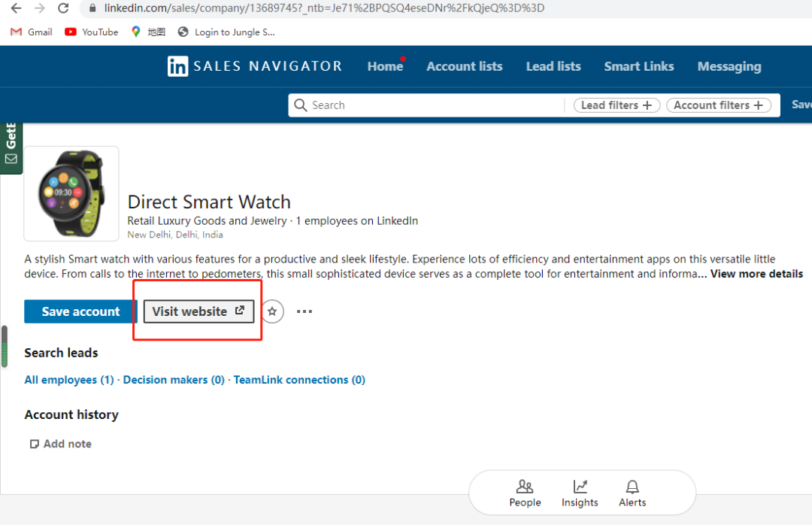This screenshot has width=812, height=525.
Task: Click the Save account button
Action: (x=80, y=311)
